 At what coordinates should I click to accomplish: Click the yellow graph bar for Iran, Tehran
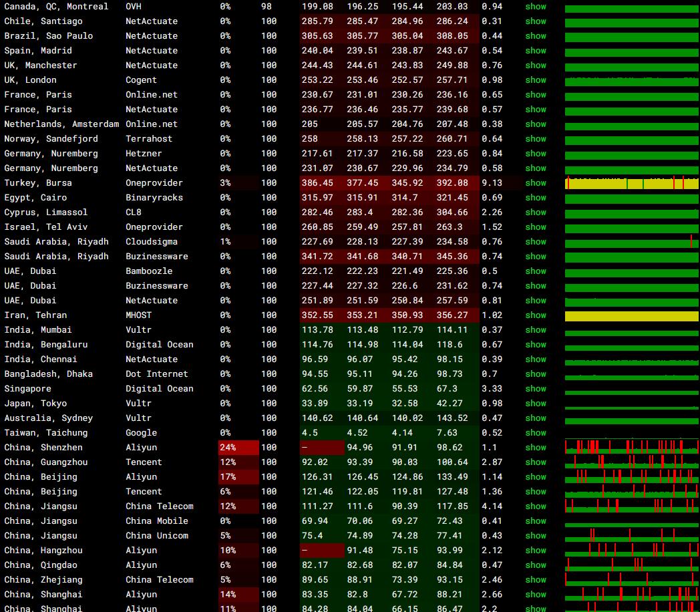pyautogui.click(x=632, y=316)
